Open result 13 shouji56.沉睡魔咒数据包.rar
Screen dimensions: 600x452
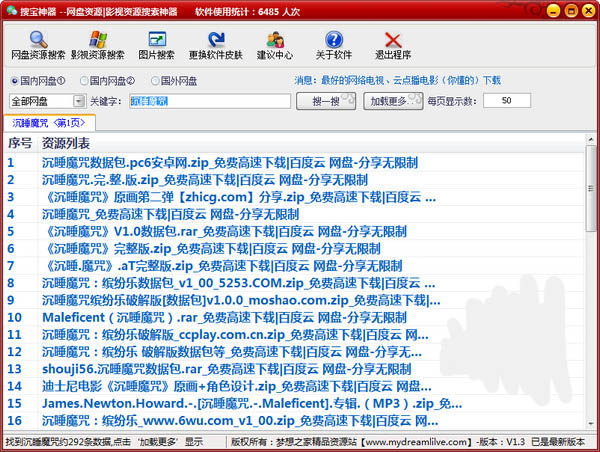click(x=227, y=369)
